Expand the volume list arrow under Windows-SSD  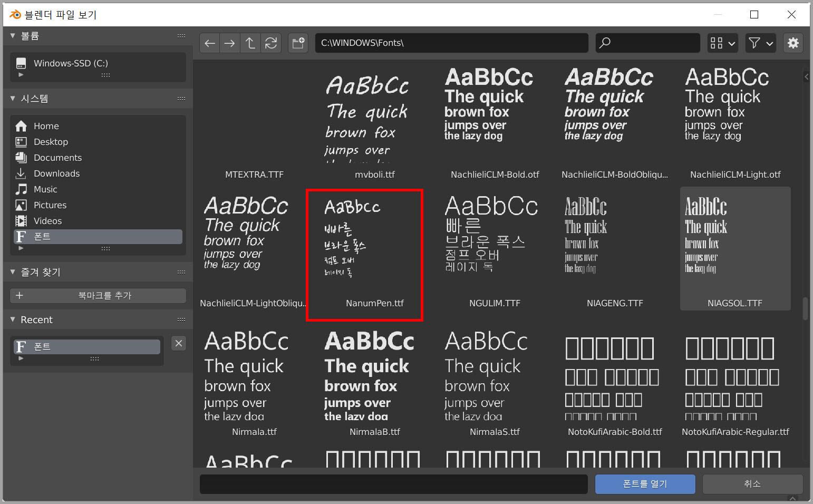pyautogui.click(x=21, y=75)
